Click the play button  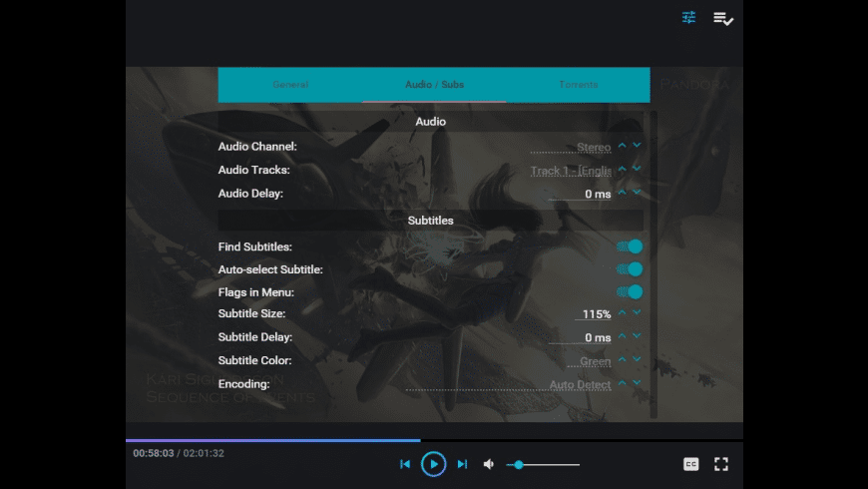pyautogui.click(x=433, y=464)
